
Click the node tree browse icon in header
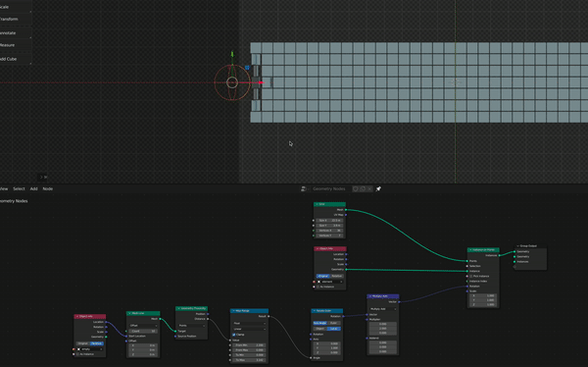click(304, 189)
